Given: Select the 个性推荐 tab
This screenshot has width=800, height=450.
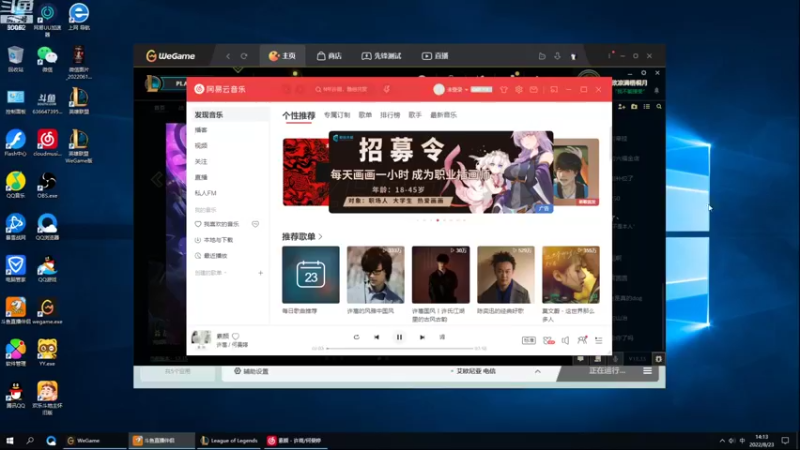Looking at the screenshot, I should tap(299, 115).
